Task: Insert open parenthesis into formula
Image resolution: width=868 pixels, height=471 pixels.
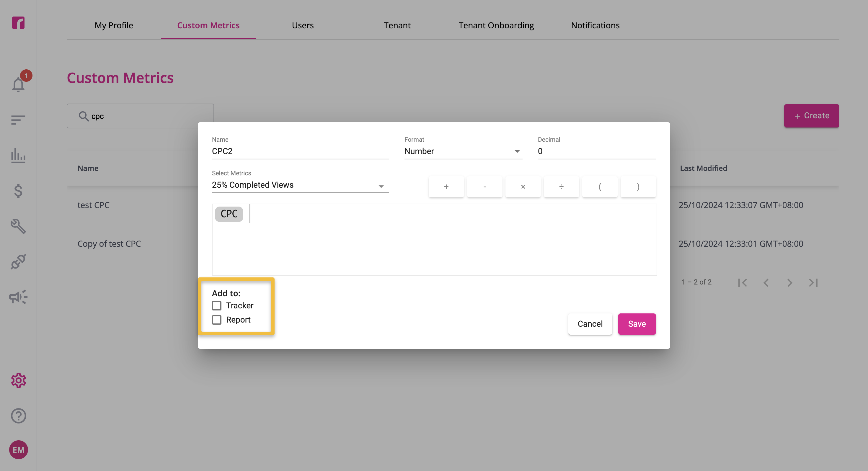Action: (600, 187)
